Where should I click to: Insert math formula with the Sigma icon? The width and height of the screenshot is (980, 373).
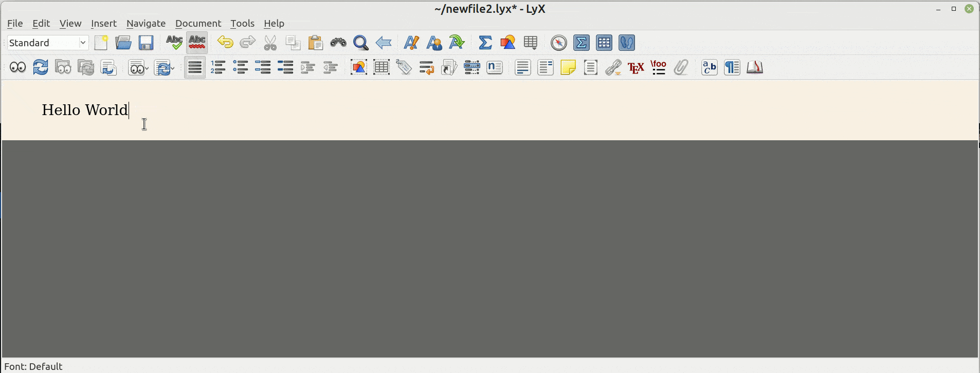(x=485, y=43)
